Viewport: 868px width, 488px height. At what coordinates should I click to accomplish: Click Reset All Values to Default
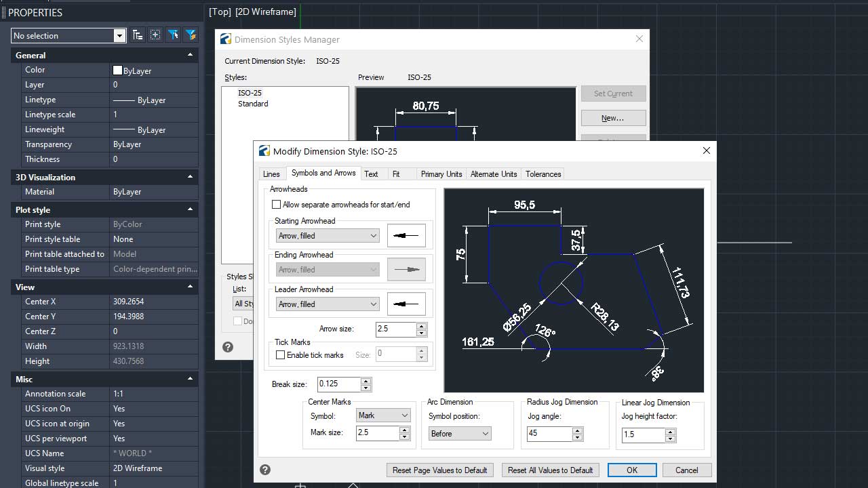(x=550, y=470)
